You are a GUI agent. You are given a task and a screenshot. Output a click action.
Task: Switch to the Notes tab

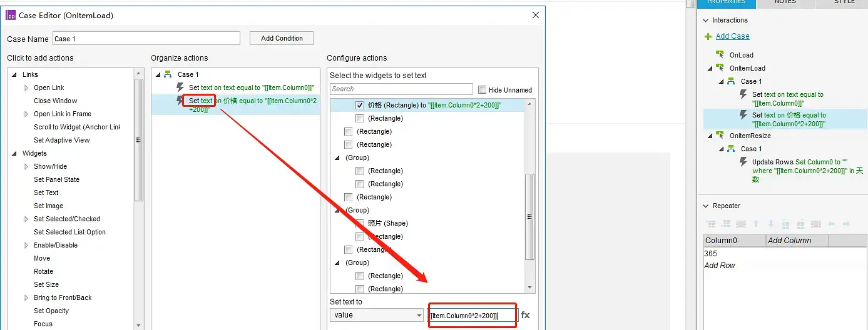tap(785, 2)
